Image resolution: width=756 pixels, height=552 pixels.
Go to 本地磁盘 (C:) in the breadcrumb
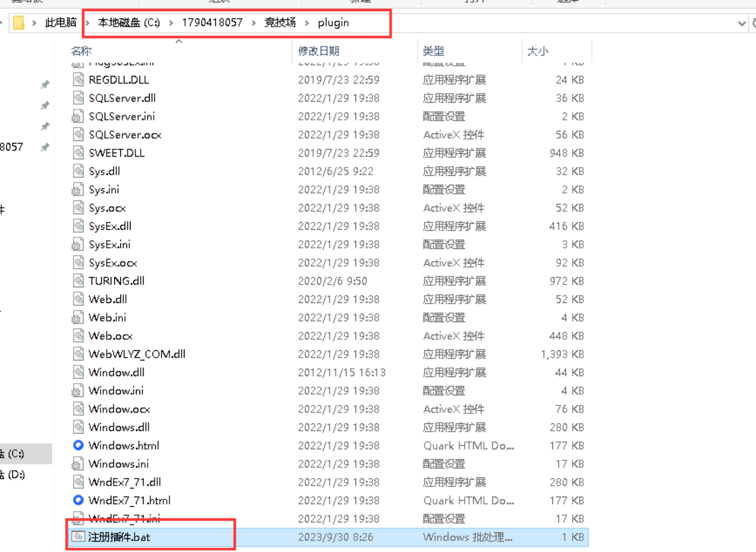129,23
